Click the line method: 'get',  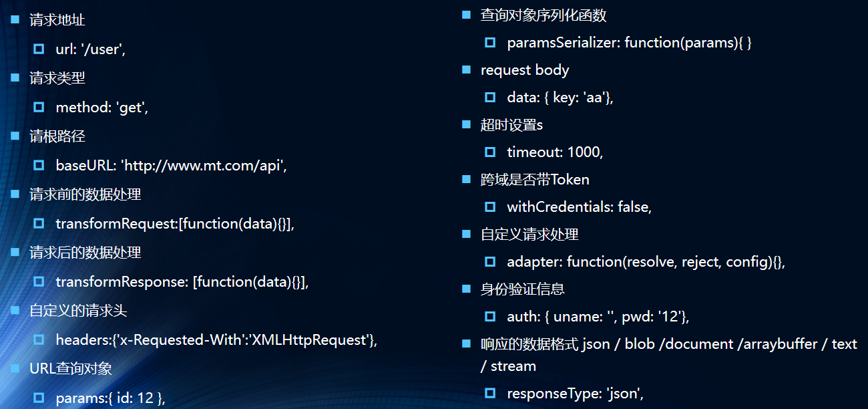(102, 107)
